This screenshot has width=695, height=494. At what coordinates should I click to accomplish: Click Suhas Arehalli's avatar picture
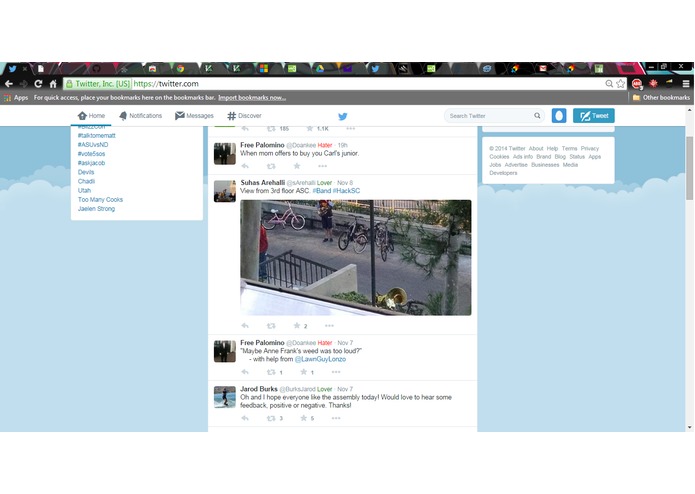[225, 191]
